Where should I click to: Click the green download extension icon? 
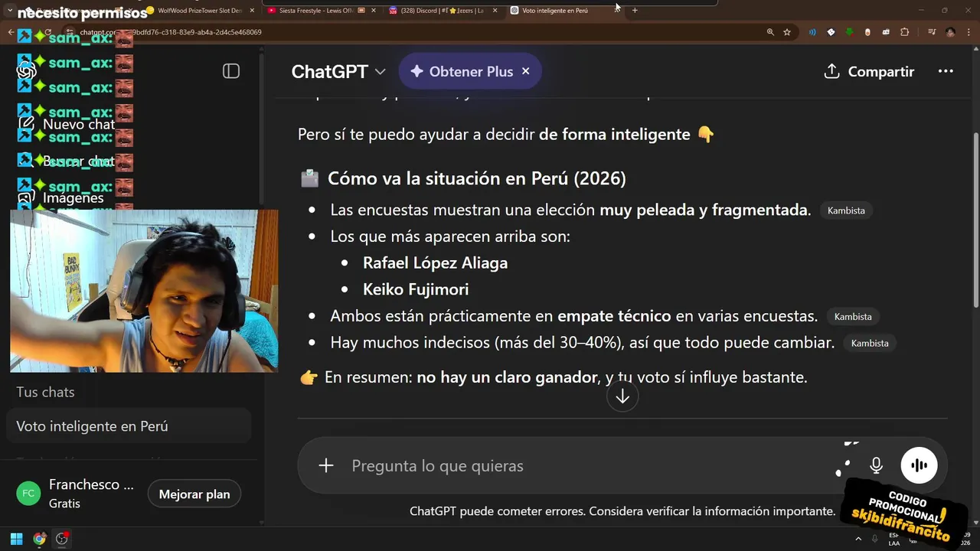849,32
